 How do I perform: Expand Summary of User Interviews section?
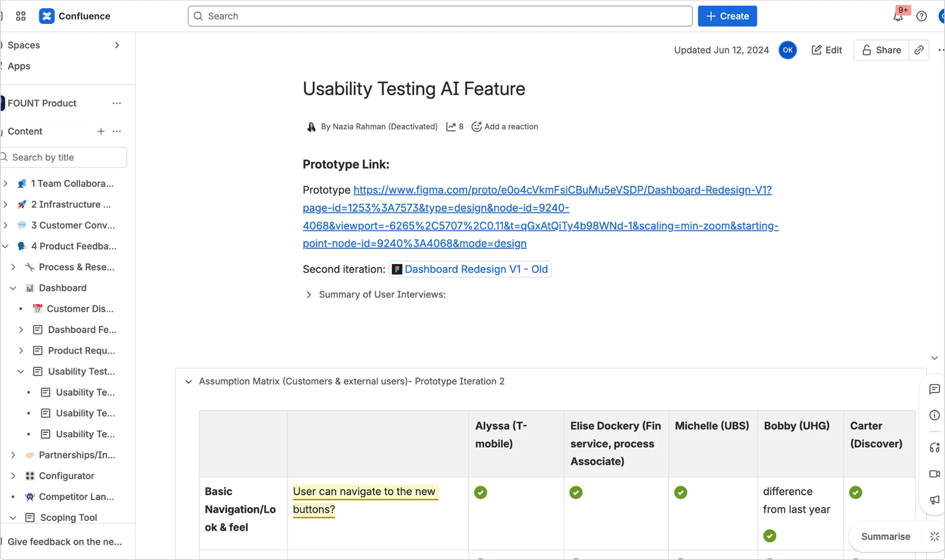[309, 295]
